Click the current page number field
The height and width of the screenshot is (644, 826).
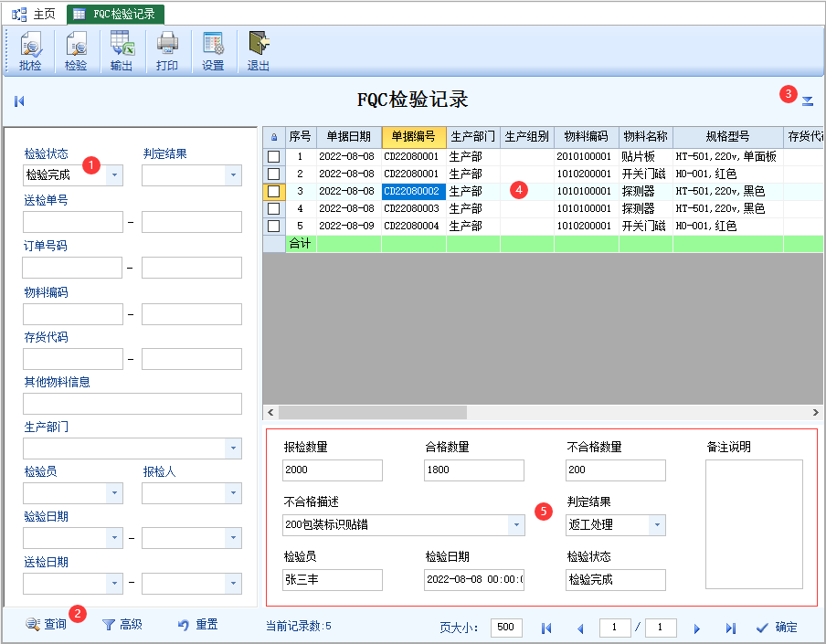click(615, 628)
